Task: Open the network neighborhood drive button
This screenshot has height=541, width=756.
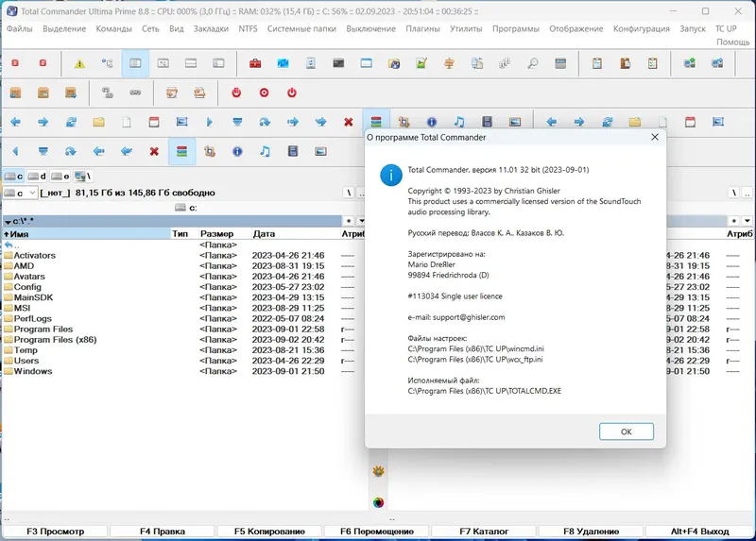Action: pyautogui.click(x=83, y=177)
